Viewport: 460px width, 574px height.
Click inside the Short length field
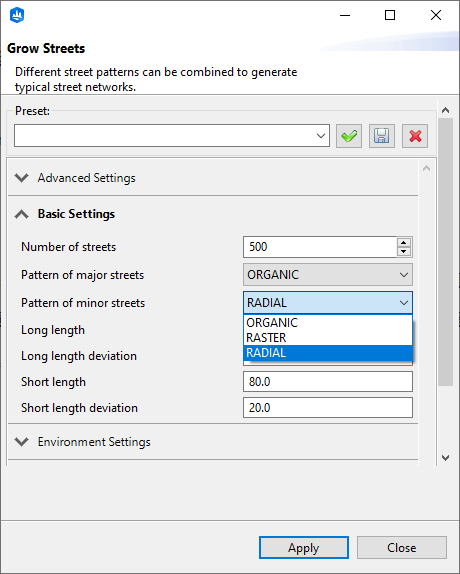pos(328,381)
